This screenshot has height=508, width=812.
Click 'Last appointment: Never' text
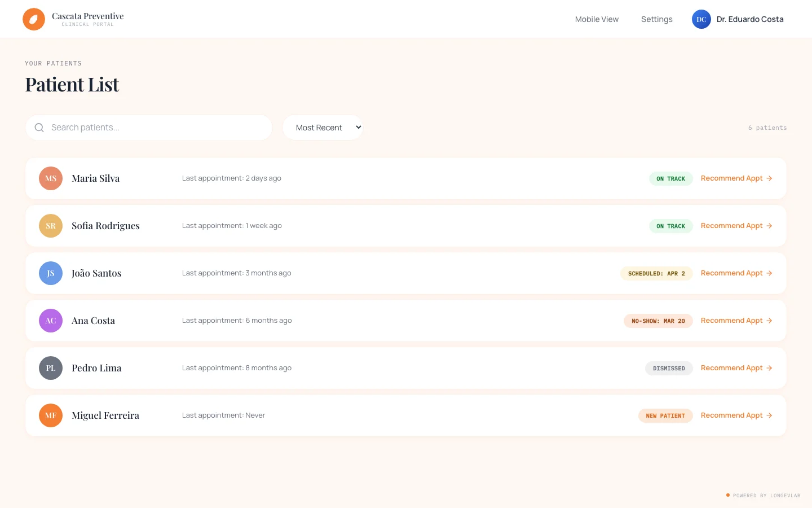pyautogui.click(x=223, y=415)
